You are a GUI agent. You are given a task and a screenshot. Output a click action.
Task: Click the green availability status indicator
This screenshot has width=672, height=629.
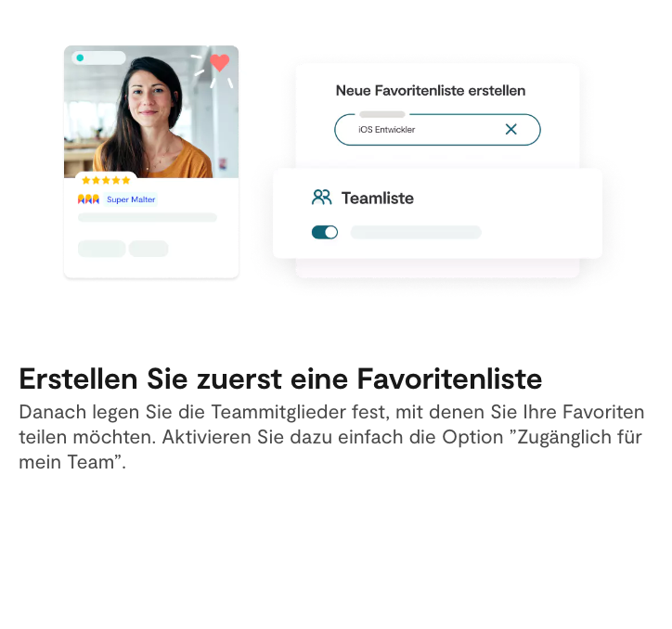click(x=80, y=58)
